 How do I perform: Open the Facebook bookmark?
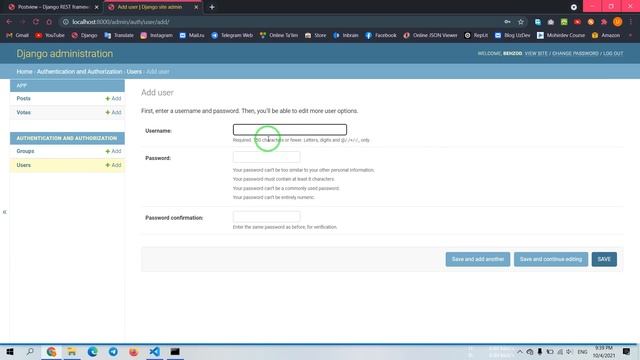pos(381,36)
